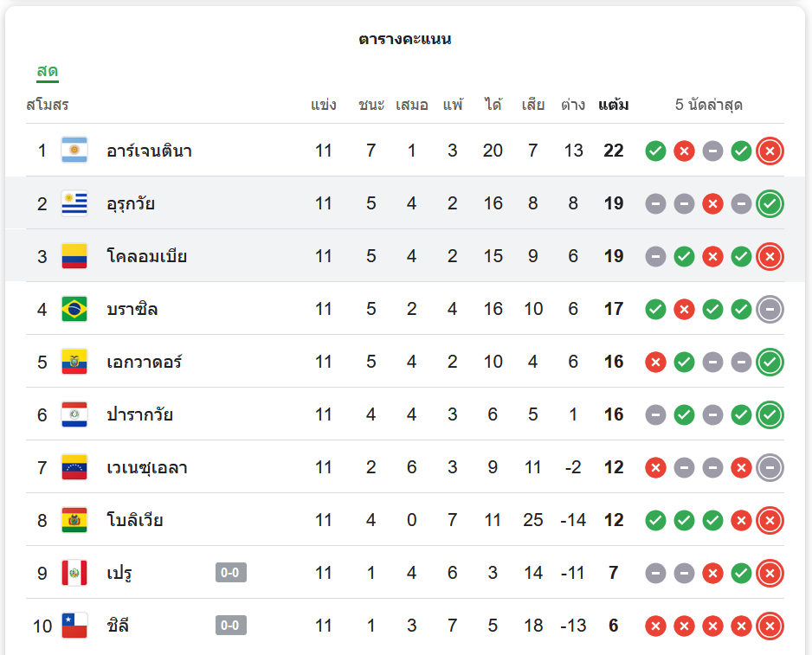Screen dimensions: 812x655
Task: Click Bolivia's flag icon
Action: [74, 520]
